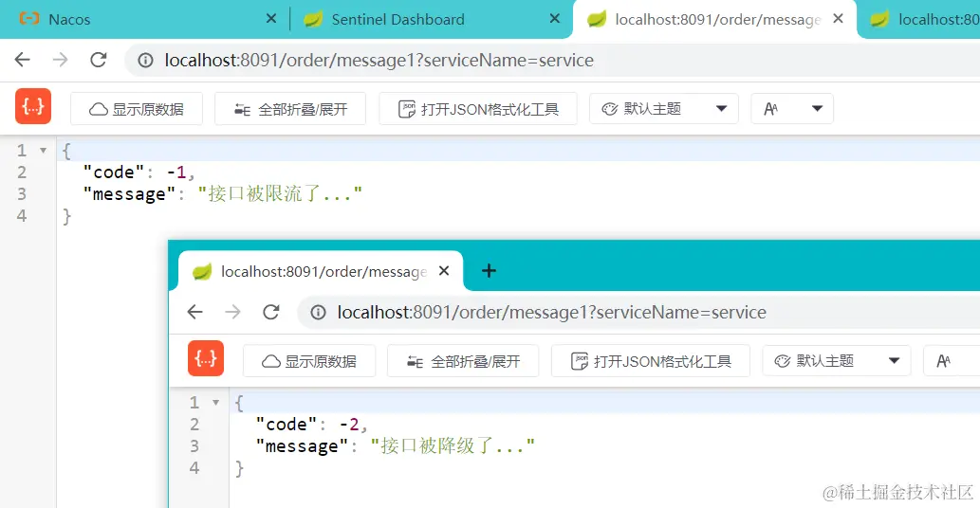The width and height of the screenshot is (980, 508).
Task: Click the site info icon in front window address bar
Action: click(318, 312)
